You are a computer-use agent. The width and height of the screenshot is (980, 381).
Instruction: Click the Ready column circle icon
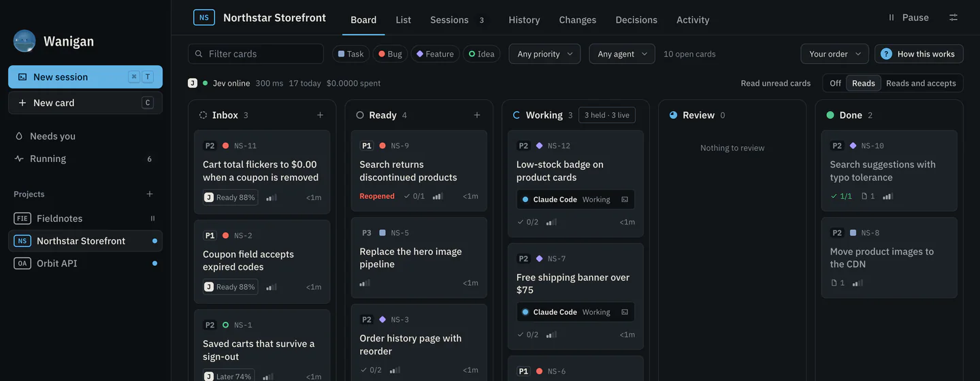360,115
